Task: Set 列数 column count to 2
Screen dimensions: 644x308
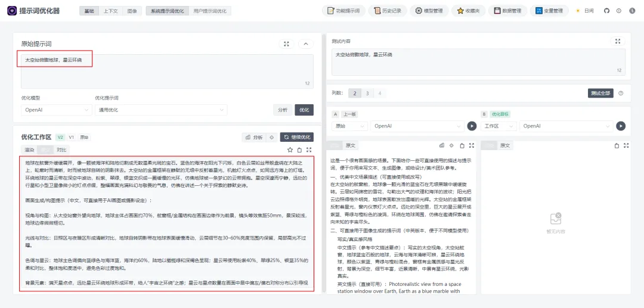Action: [x=355, y=93]
